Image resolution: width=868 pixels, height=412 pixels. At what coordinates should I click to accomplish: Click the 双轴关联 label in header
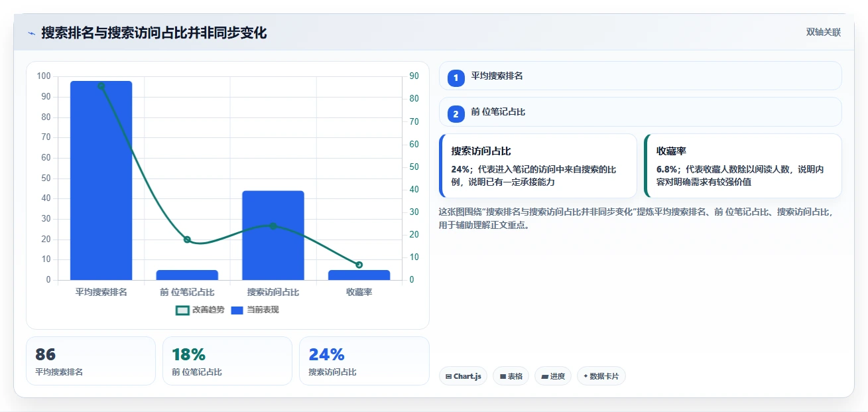[x=824, y=32]
